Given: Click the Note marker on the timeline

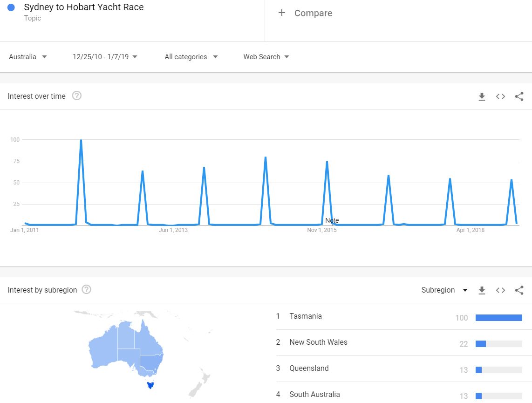Looking at the screenshot, I should click(x=332, y=220).
